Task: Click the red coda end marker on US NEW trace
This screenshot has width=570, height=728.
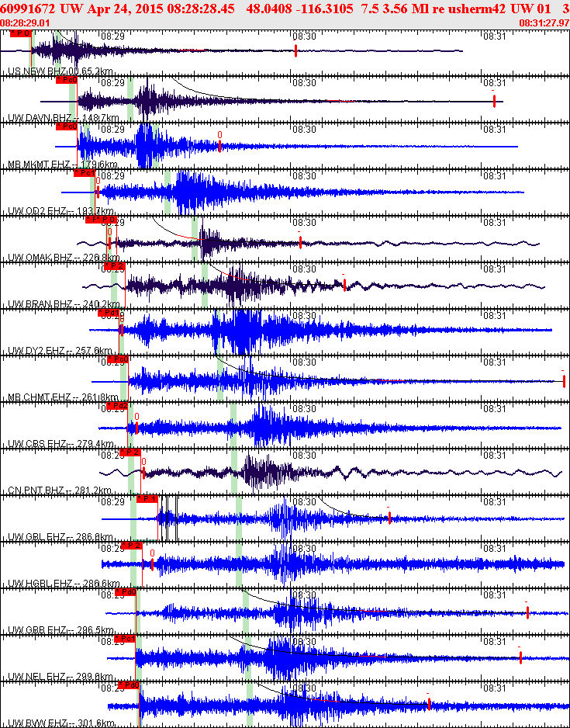Action: pyautogui.click(x=296, y=51)
